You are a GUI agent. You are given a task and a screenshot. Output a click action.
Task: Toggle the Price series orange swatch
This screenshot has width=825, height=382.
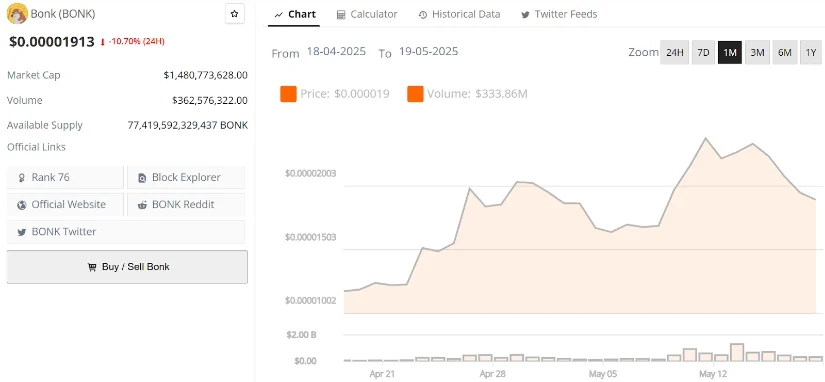click(x=288, y=94)
